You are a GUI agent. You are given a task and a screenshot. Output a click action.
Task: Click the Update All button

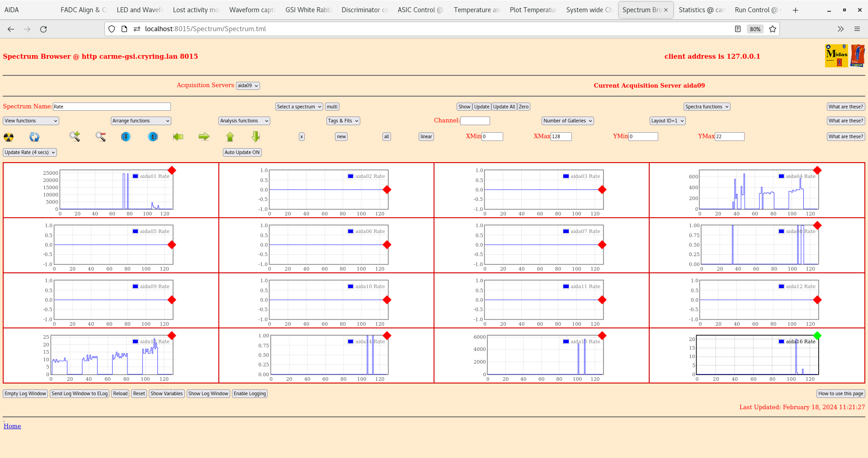[x=504, y=107]
